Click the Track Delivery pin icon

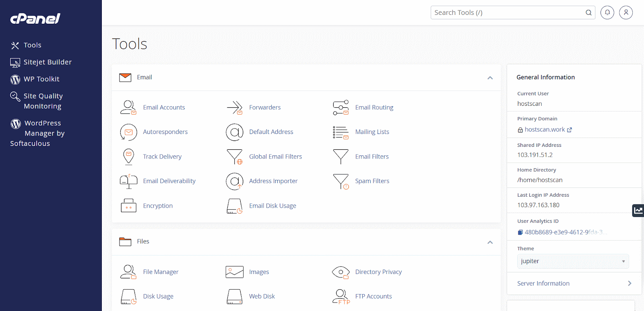pos(128,157)
